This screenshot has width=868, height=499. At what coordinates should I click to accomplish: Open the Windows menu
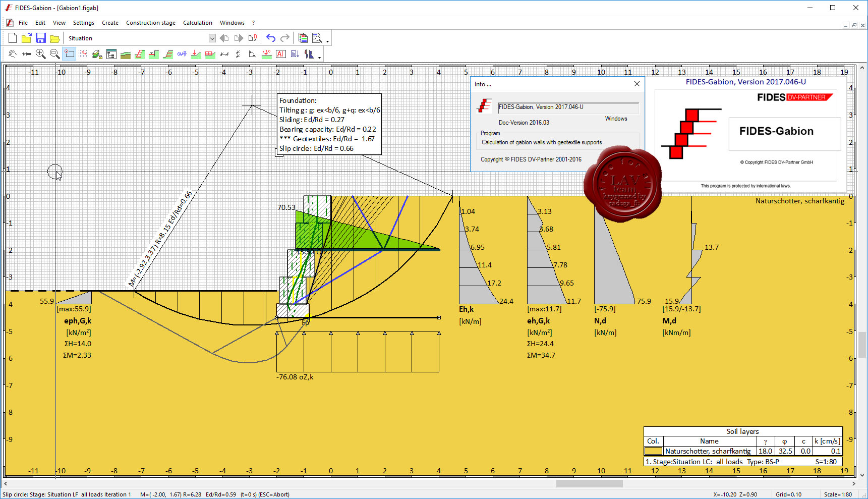coord(232,23)
